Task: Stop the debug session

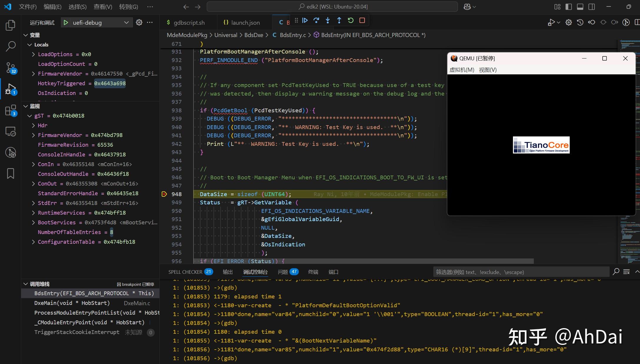Action: coord(362,20)
